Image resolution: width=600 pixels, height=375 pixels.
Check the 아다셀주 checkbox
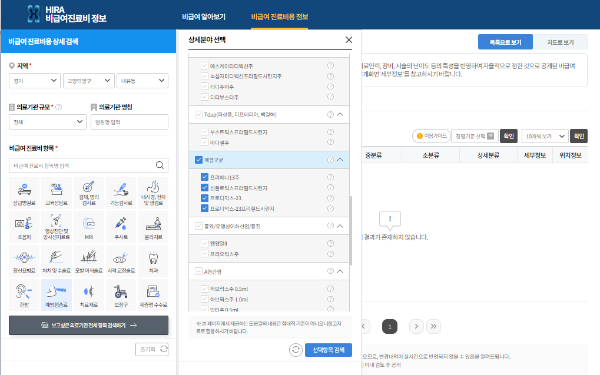(205, 142)
